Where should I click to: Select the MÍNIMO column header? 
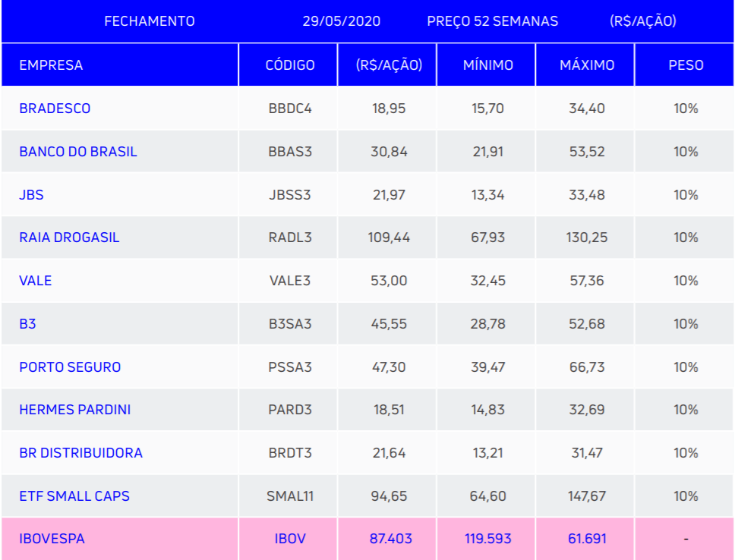click(x=488, y=64)
